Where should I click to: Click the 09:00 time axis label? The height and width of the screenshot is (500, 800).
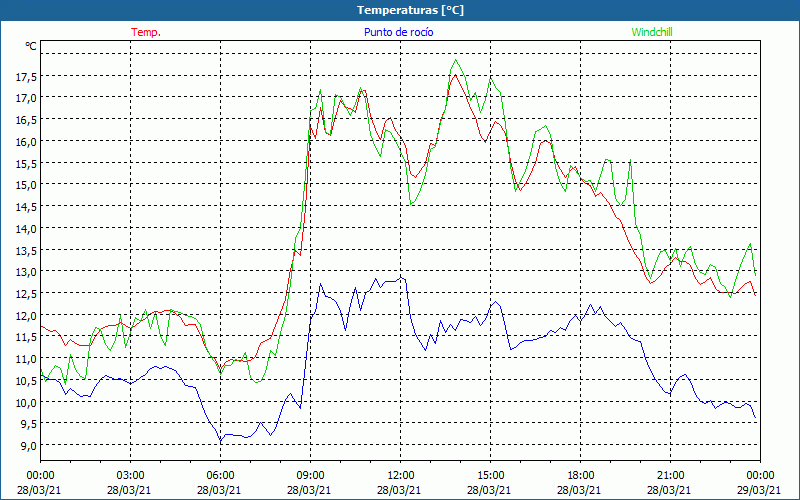point(310,476)
